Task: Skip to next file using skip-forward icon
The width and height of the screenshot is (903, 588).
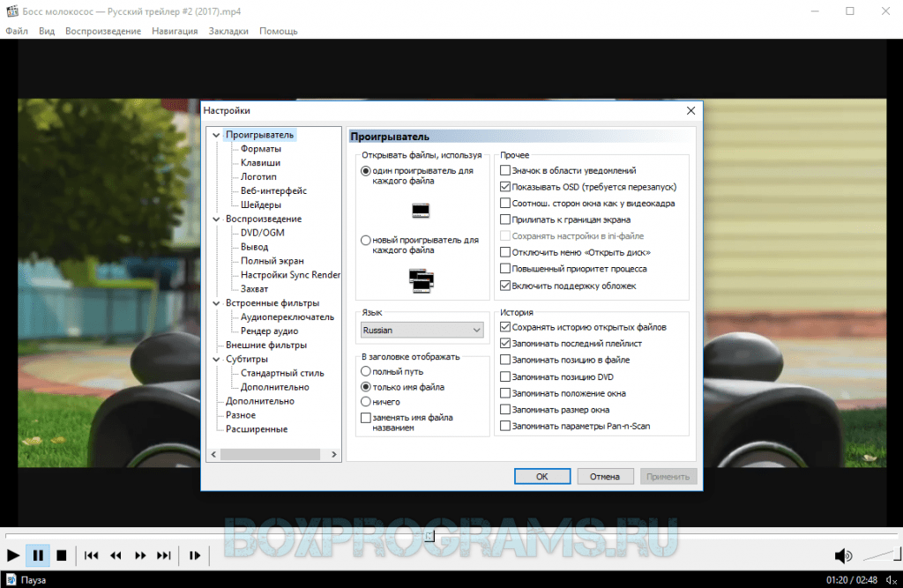Action: pos(163,555)
